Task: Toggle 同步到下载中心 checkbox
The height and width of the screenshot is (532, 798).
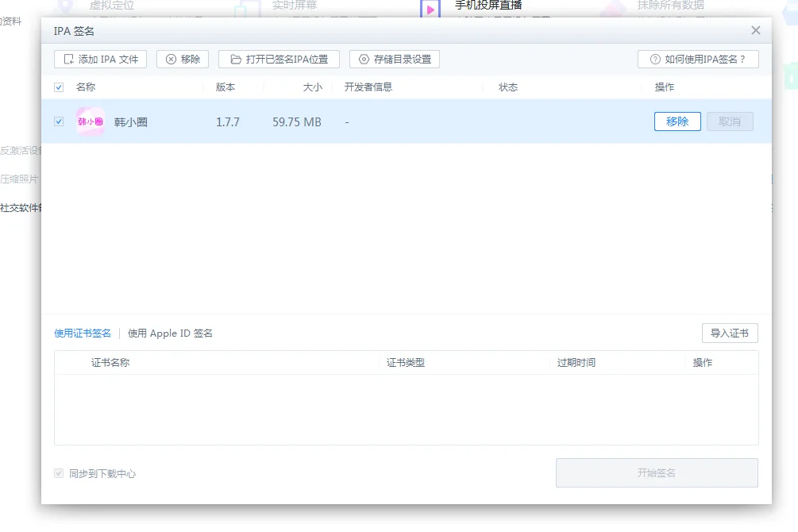Action: tap(58, 472)
